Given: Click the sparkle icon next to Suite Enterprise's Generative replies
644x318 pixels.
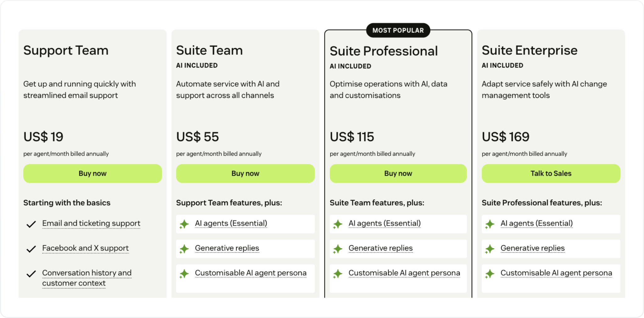Looking at the screenshot, I should click(x=490, y=249).
